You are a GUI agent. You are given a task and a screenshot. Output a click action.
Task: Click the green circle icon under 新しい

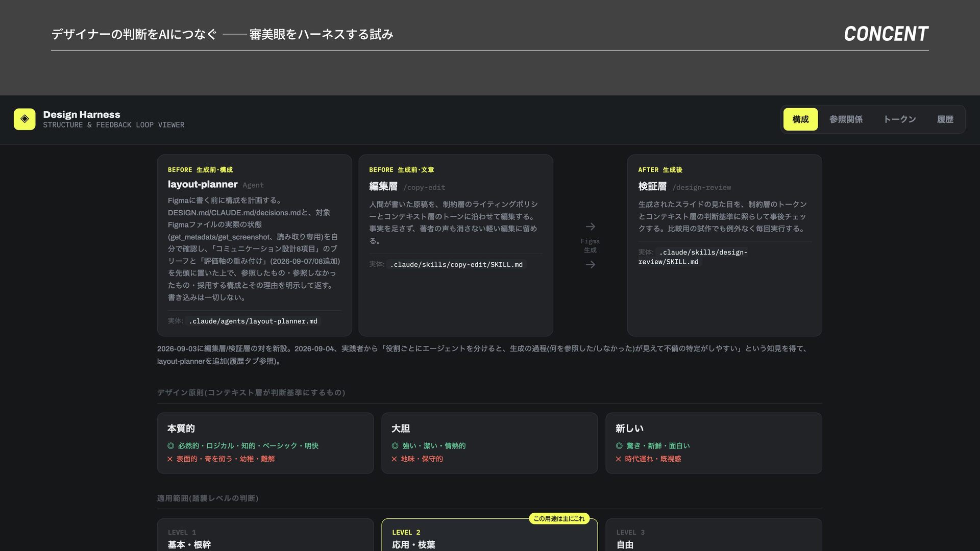coord(619,446)
